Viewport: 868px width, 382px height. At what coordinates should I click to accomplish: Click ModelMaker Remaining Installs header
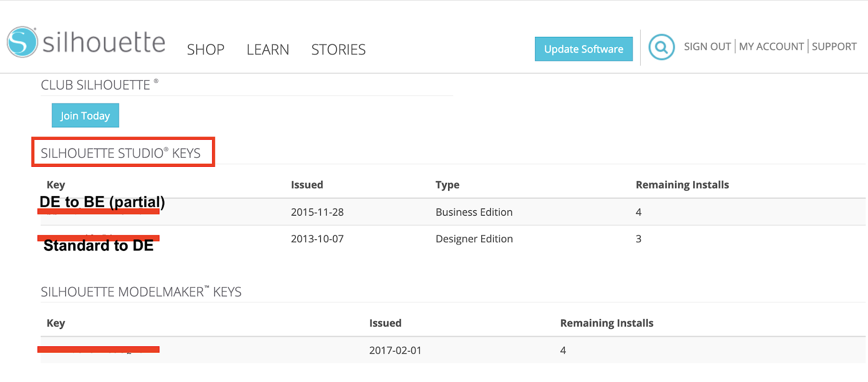point(607,323)
